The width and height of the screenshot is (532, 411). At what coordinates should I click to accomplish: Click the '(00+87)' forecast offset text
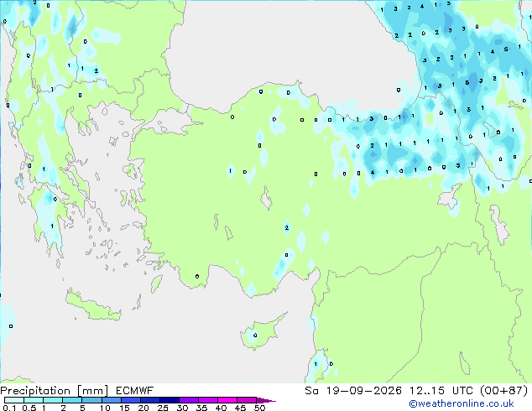504,391
